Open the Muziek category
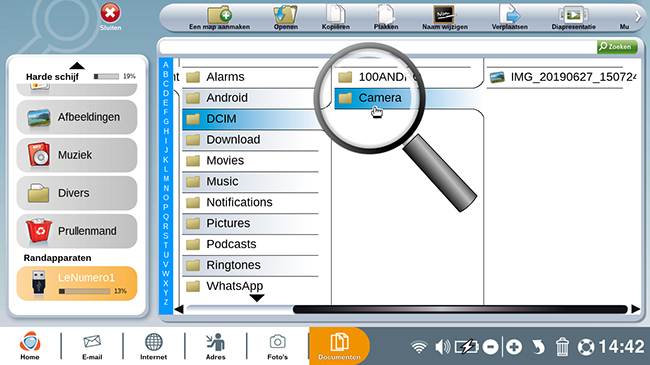Image resolution: width=650 pixels, height=365 pixels. tap(77, 155)
